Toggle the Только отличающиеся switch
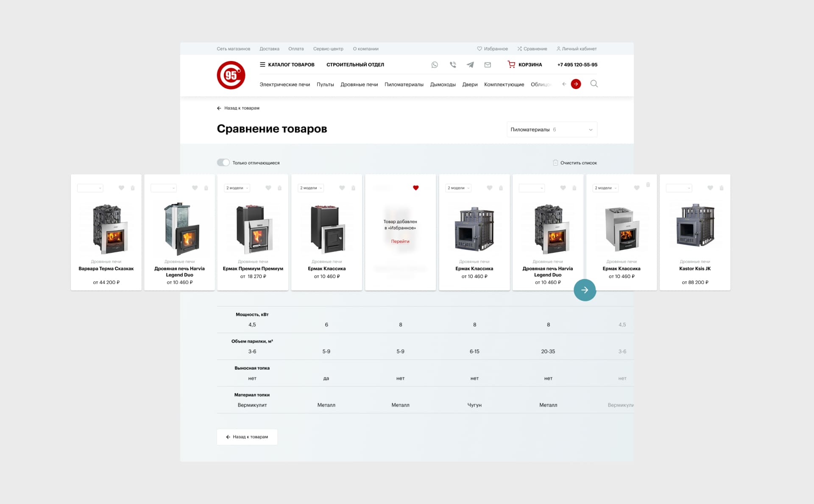The width and height of the screenshot is (814, 504). tap(223, 162)
